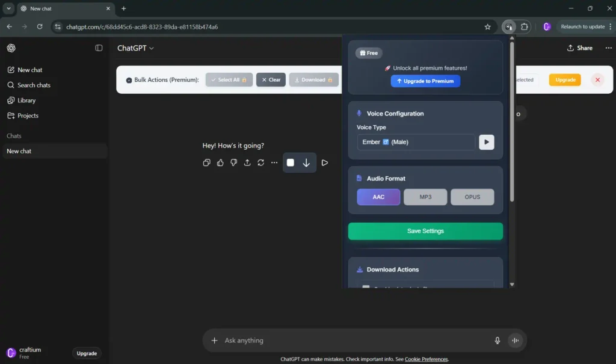Select the AAC audio format
Viewport: 616px width, 364px height.
(378, 197)
